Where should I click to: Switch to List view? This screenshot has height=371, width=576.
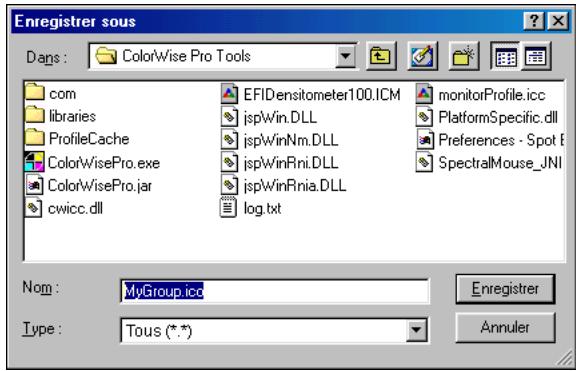coord(505,56)
